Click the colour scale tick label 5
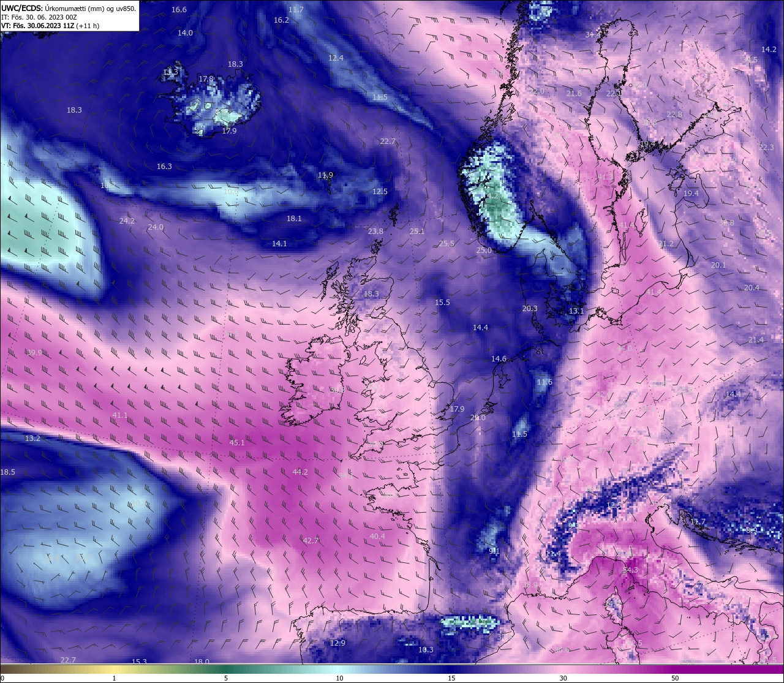This screenshot has width=784, height=683. pyautogui.click(x=226, y=678)
